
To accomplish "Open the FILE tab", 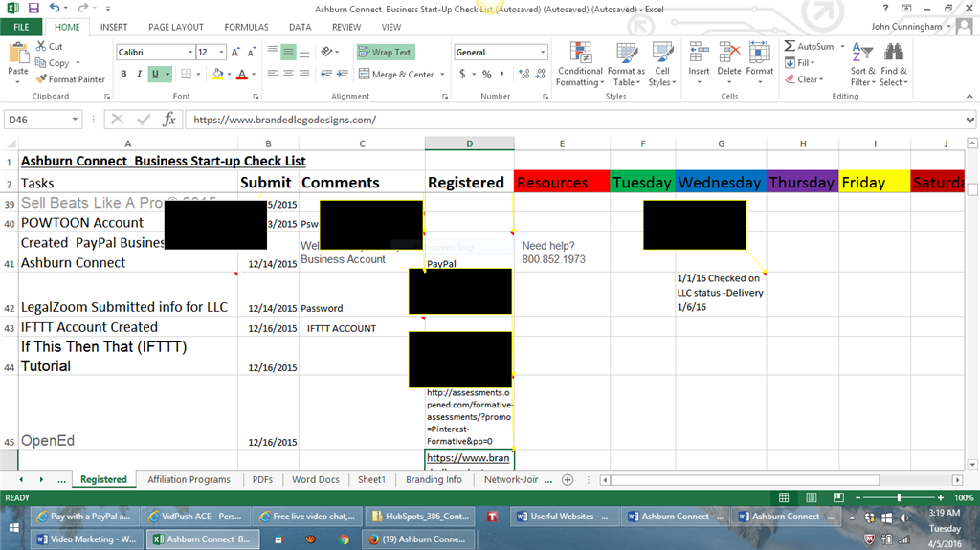I will point(21,27).
